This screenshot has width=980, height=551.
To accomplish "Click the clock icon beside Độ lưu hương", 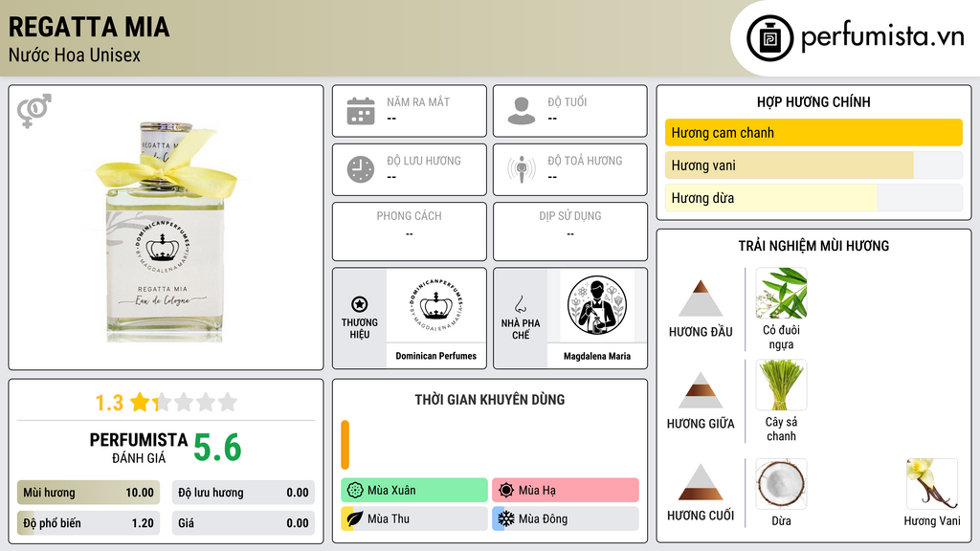I will tap(361, 169).
